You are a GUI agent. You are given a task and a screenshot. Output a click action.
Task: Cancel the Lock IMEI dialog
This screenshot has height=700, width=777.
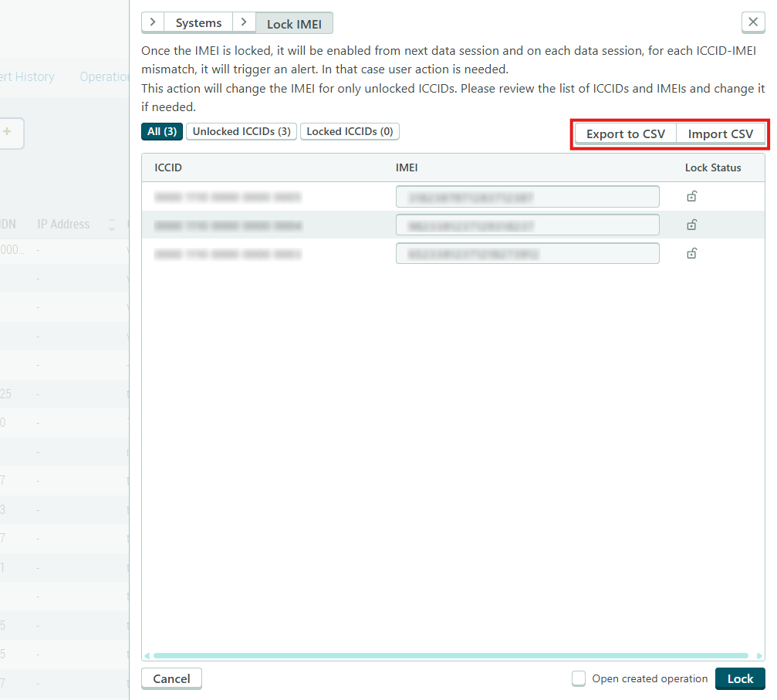(x=171, y=678)
